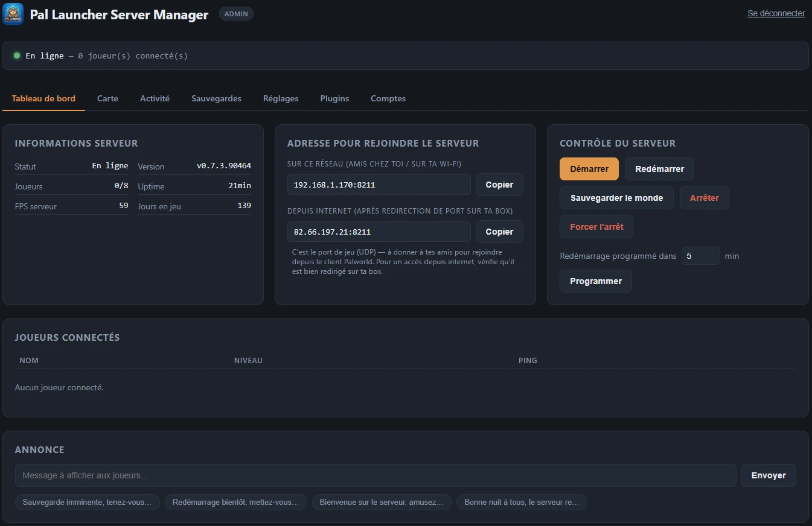Go to the Réglages tab

pos(281,98)
